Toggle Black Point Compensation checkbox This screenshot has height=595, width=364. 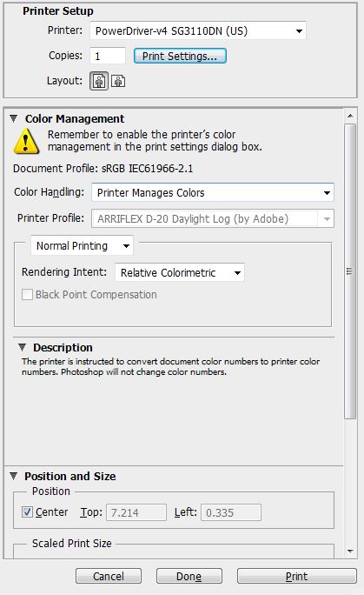(x=27, y=295)
